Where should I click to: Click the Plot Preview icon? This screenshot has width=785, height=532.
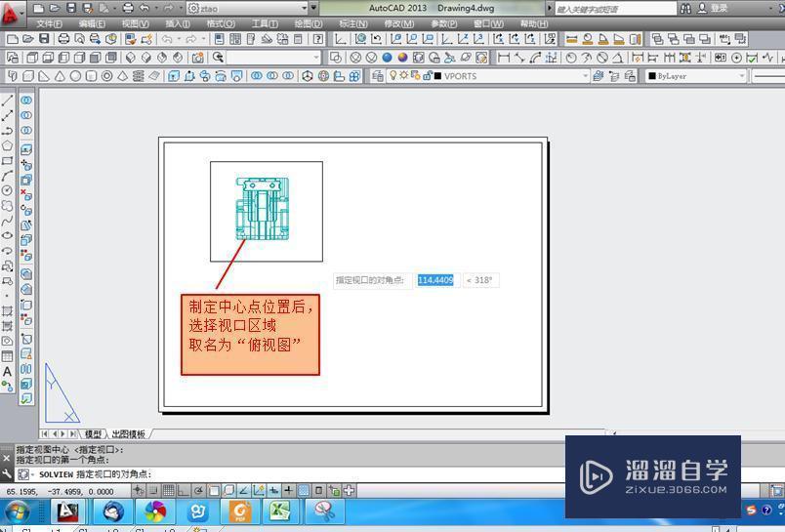[x=79, y=39]
